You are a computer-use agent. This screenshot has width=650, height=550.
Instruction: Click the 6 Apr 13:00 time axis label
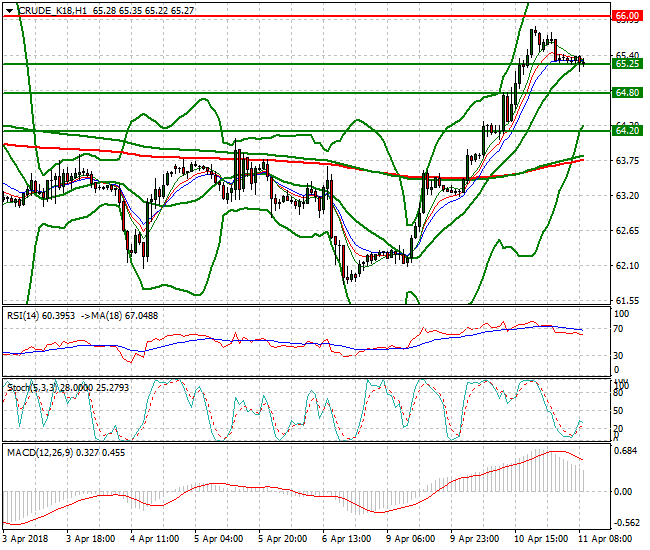point(346,539)
